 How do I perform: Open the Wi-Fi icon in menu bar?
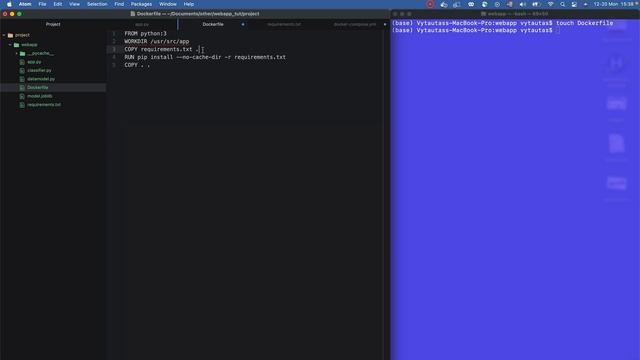[x=550, y=4]
